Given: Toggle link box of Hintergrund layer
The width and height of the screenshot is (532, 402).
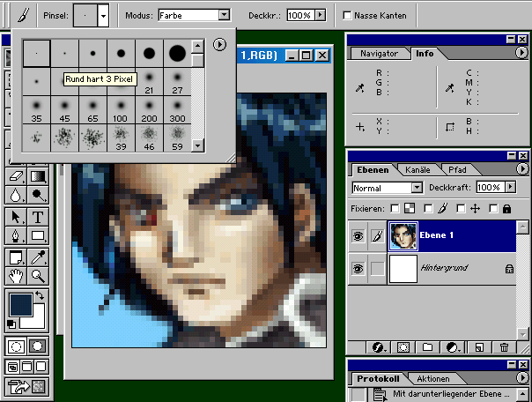Looking at the screenshot, I should pos(377,269).
